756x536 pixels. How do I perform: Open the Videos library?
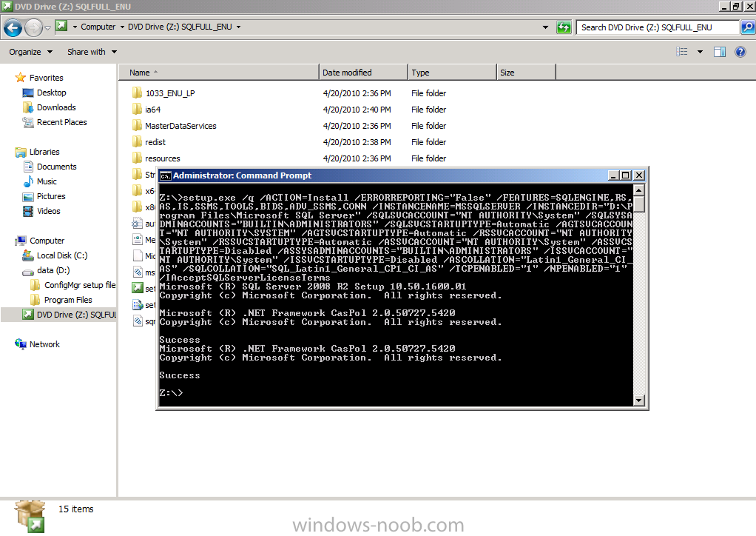48,211
